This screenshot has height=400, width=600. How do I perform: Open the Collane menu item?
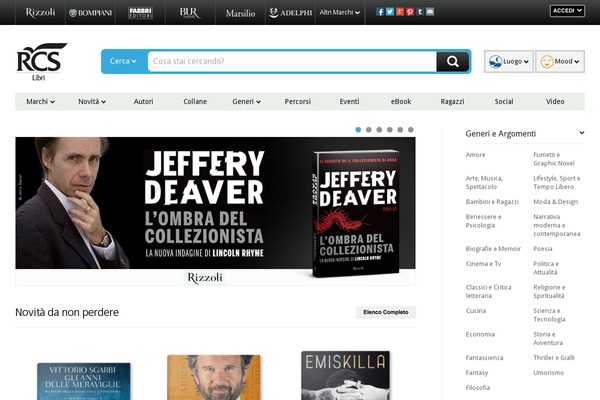195,101
